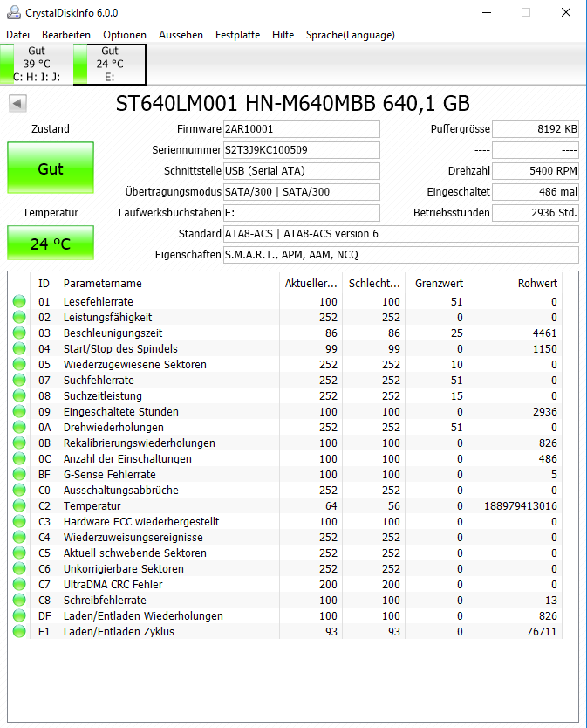587x728 pixels.
Task: Click status dot for Schreibfehlerrate row
Action: pos(19,601)
